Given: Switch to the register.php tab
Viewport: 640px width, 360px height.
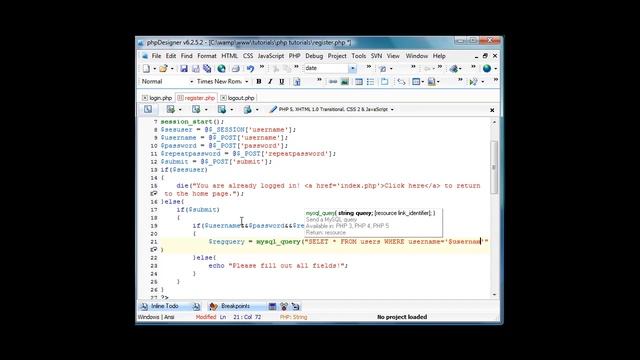Looking at the screenshot, I should point(196,98).
